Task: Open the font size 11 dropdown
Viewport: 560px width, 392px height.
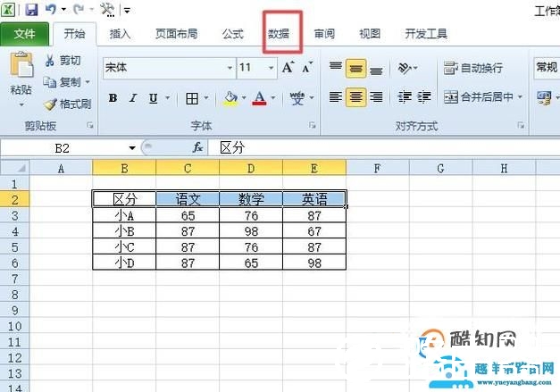Action: pos(272,68)
